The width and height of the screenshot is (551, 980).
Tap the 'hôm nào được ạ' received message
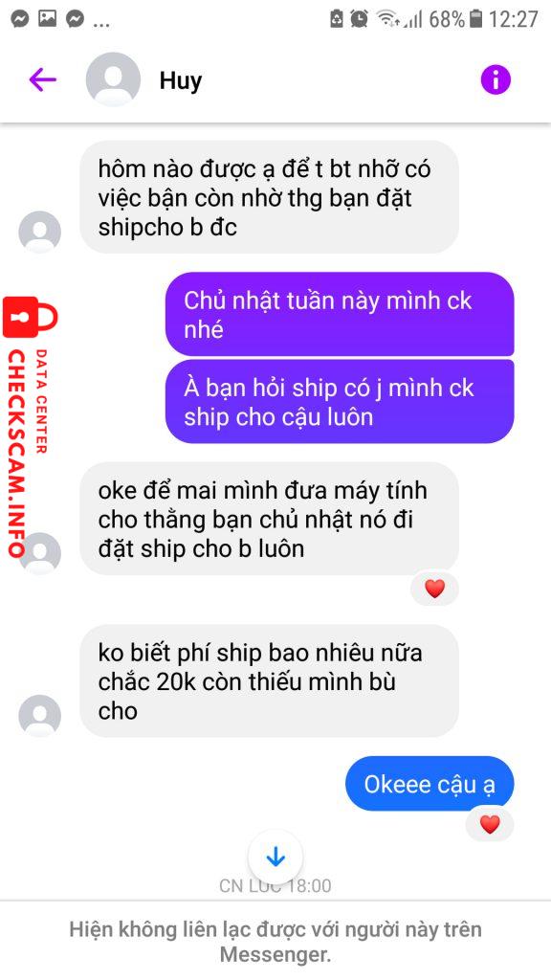coord(269,197)
